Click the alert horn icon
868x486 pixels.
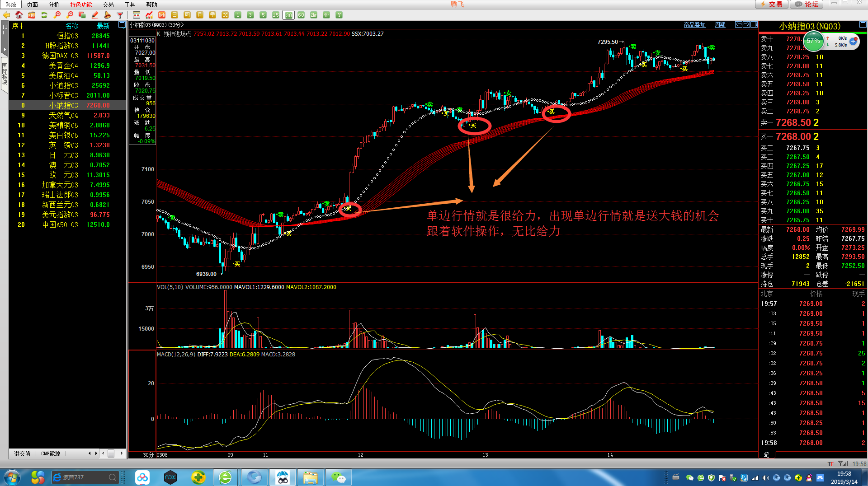[108, 15]
